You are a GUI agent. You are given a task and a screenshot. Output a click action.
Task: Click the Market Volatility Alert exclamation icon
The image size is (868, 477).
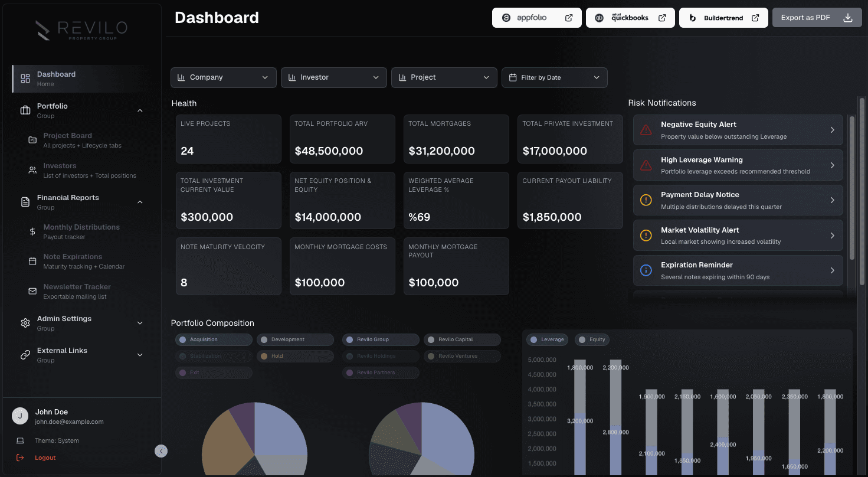(x=646, y=236)
